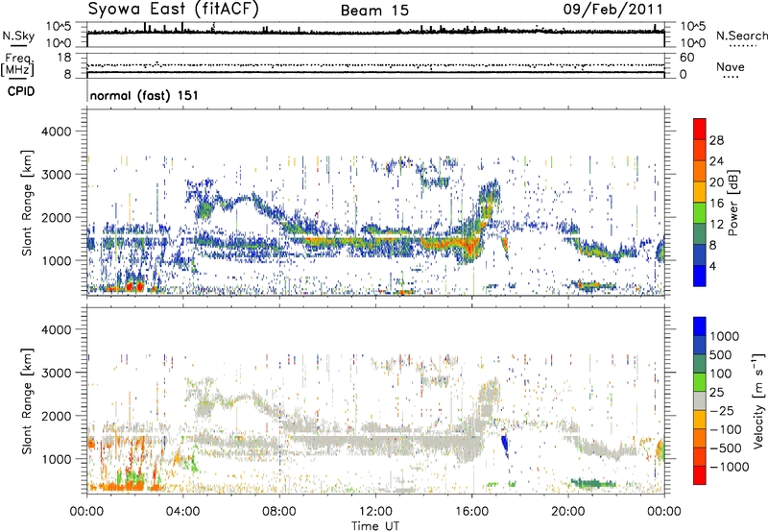Click the 'Velocity [m s-1]' colorbar title
Image resolution: width=768 pixels, height=532 pixels.
pos(758,400)
